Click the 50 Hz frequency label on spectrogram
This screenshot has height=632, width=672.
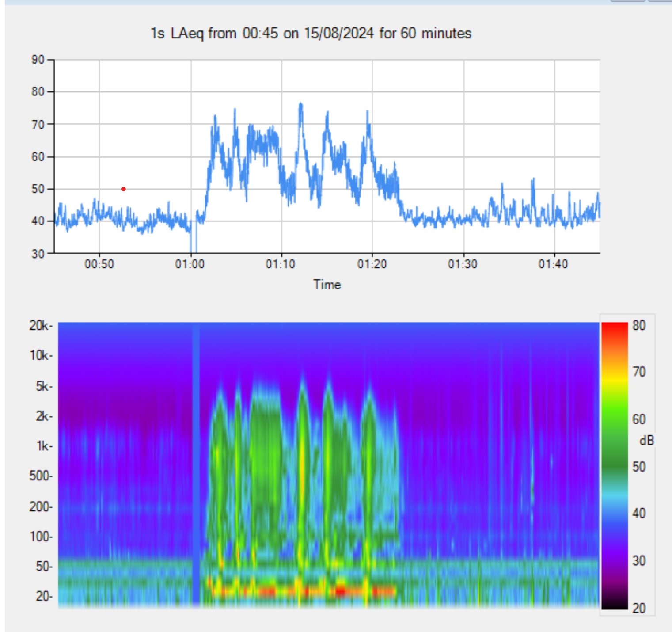tap(43, 566)
